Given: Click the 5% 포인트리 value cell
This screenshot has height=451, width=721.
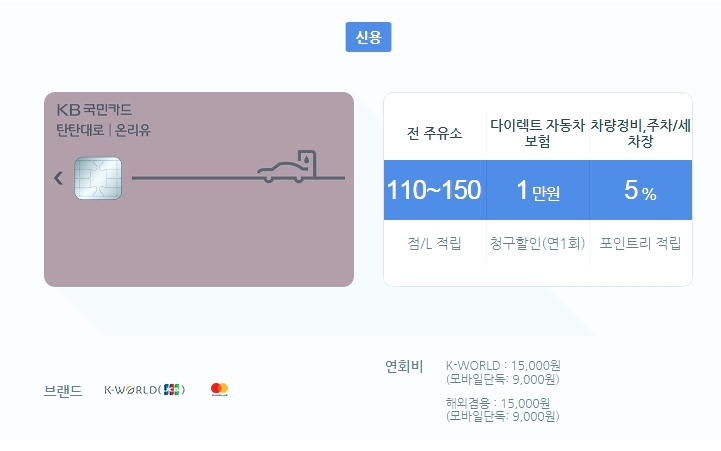Looking at the screenshot, I should click(641, 190).
